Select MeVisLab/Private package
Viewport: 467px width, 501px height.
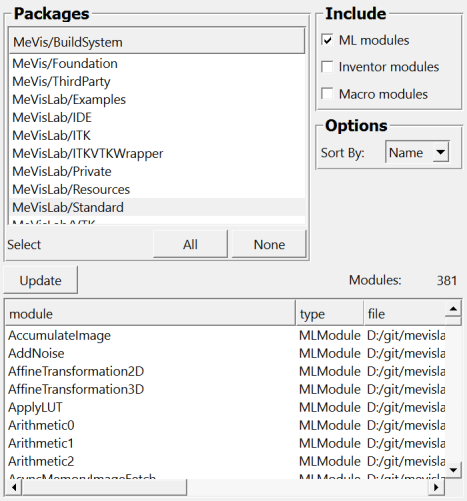[x=157, y=171]
